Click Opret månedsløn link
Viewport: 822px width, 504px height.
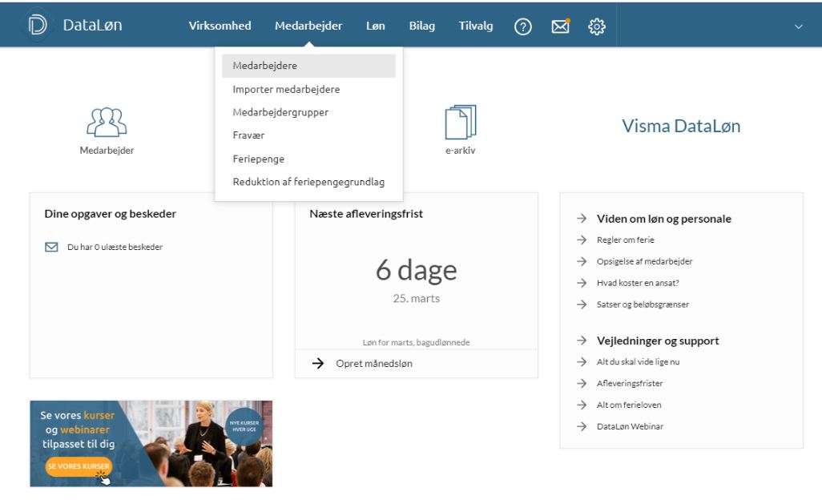[374, 364]
